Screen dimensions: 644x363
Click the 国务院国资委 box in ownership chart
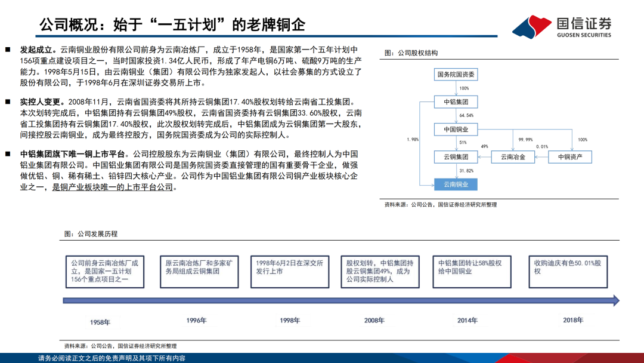(x=456, y=75)
